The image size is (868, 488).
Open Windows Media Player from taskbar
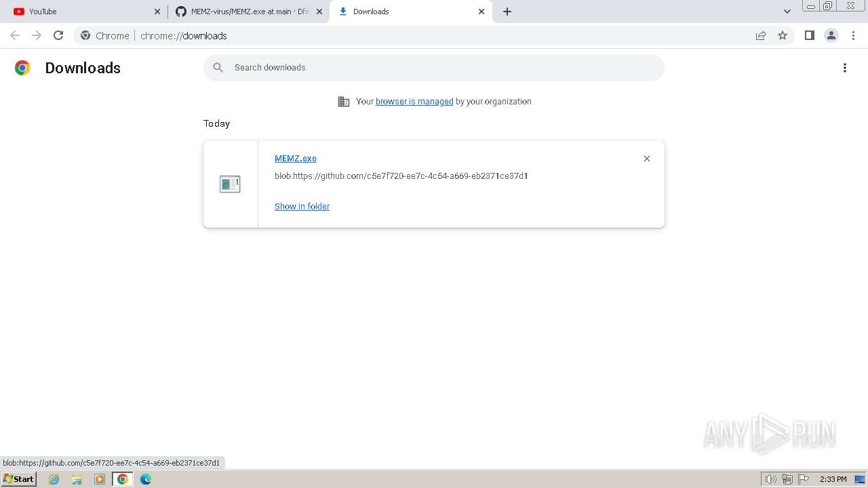click(x=100, y=479)
